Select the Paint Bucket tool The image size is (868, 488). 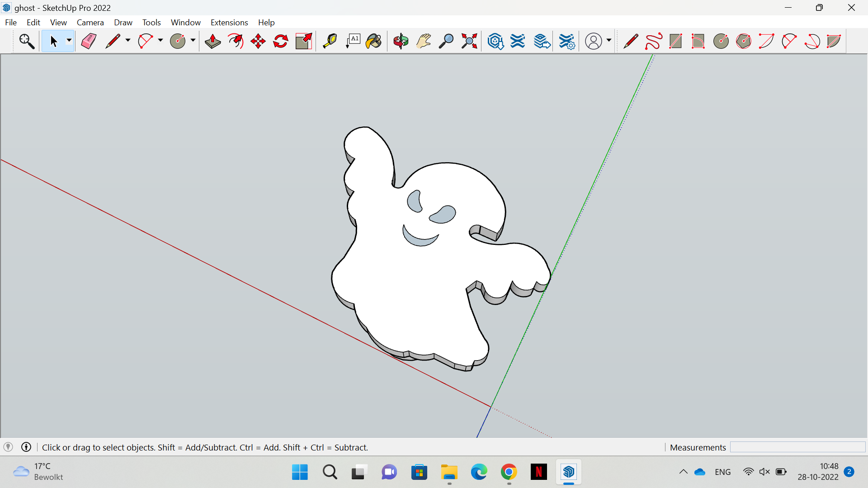pos(373,41)
